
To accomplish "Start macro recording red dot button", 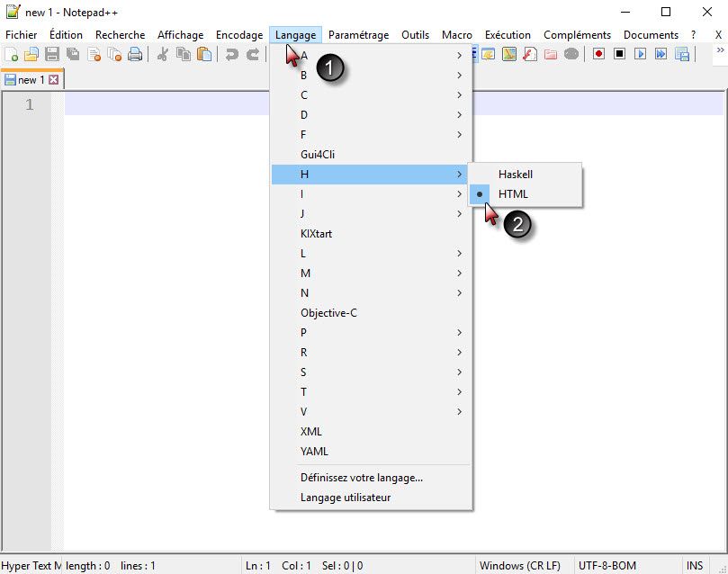I will pos(598,54).
